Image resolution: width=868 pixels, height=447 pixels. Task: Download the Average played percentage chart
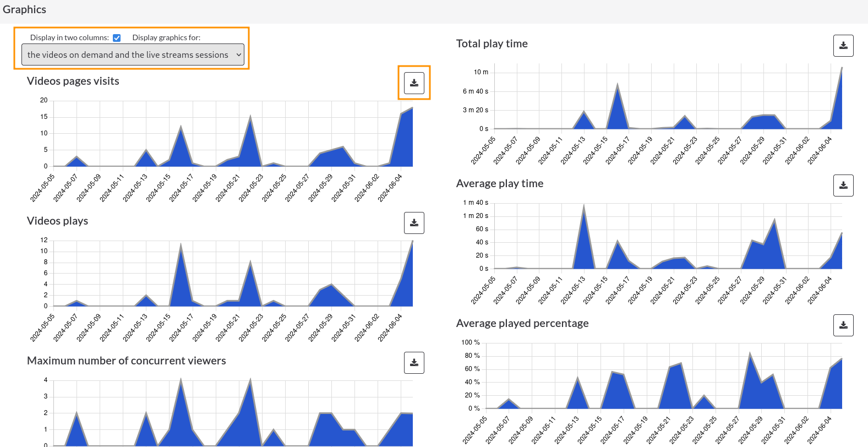click(843, 325)
